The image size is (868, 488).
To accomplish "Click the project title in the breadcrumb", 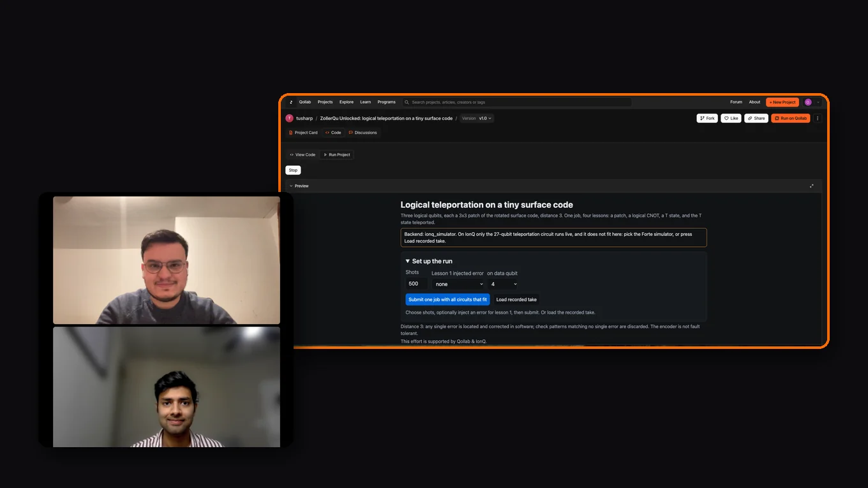I will point(386,118).
